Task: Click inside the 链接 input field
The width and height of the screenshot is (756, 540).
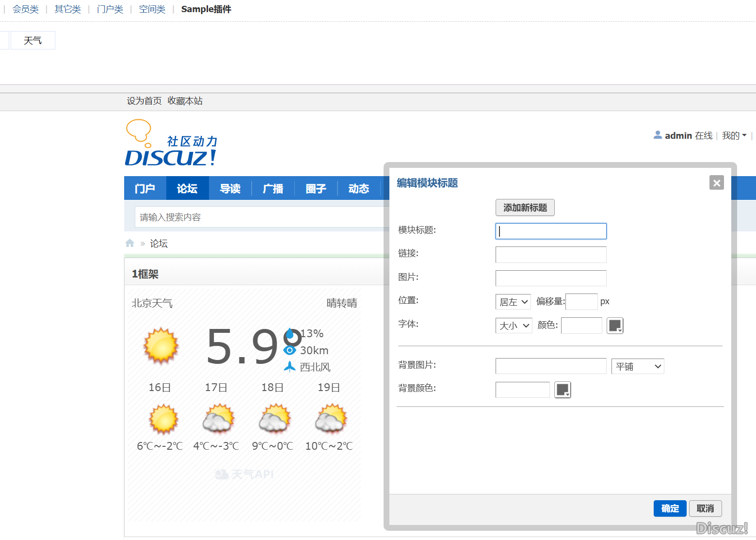Action: point(550,254)
